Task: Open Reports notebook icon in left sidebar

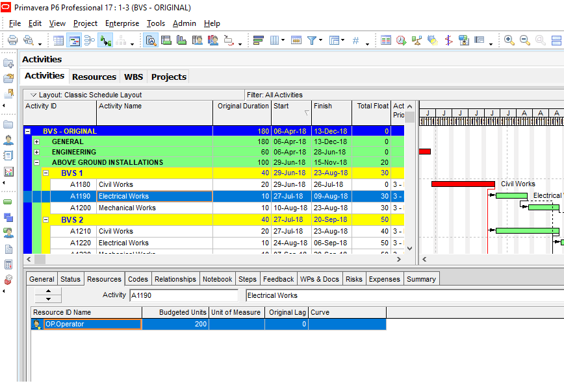Action: click(8, 156)
